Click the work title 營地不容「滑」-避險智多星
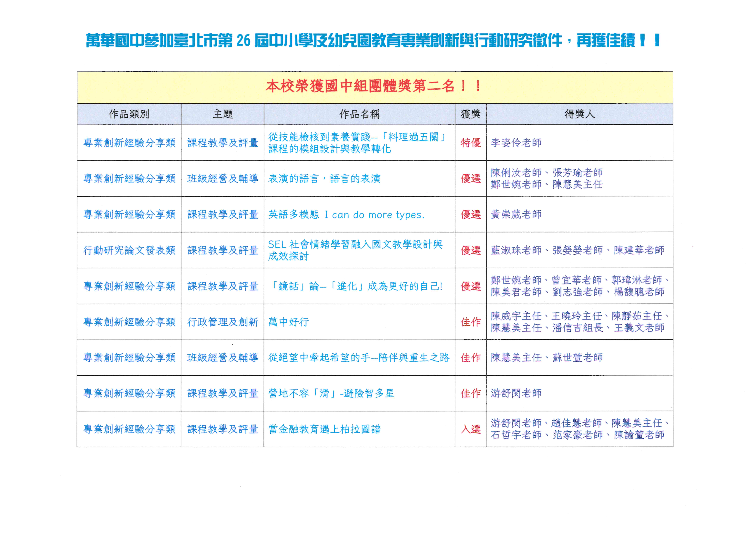 [331, 393]
